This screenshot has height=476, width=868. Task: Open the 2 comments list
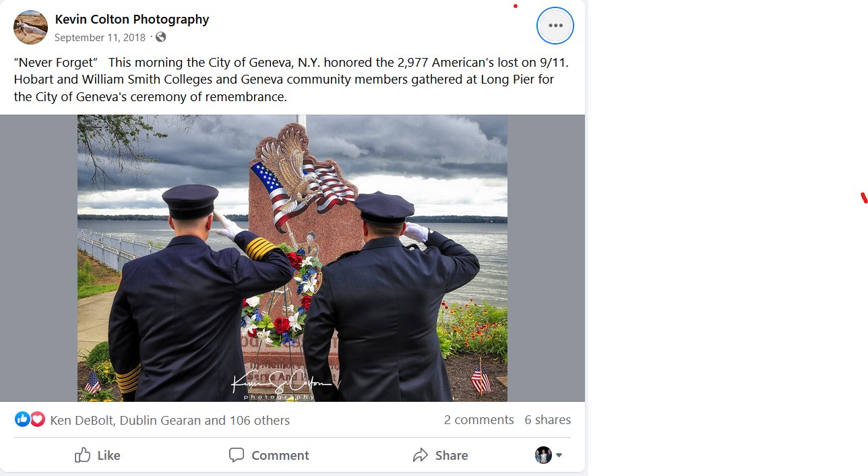[479, 419]
